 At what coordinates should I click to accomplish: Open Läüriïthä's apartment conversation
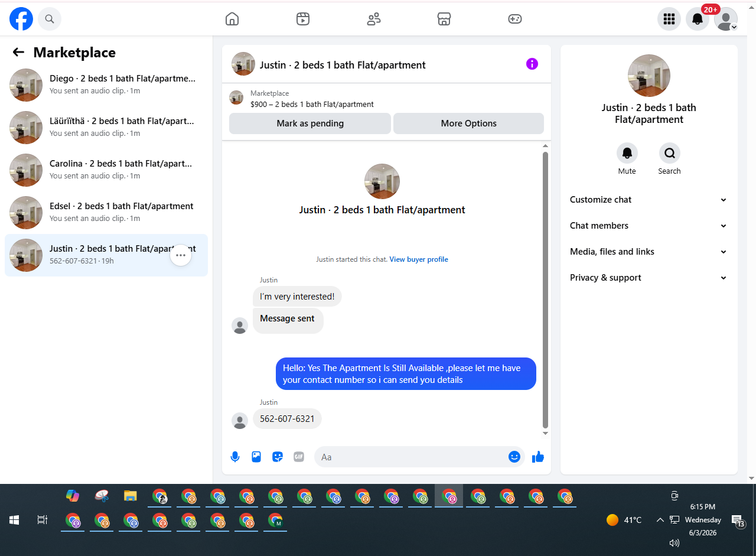(106, 128)
